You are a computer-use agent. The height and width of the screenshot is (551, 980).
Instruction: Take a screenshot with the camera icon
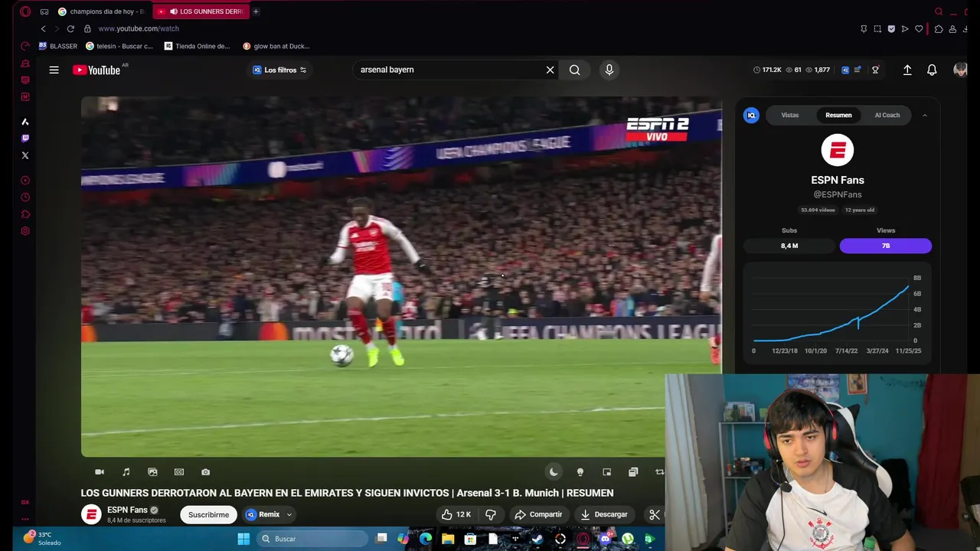[x=205, y=472]
